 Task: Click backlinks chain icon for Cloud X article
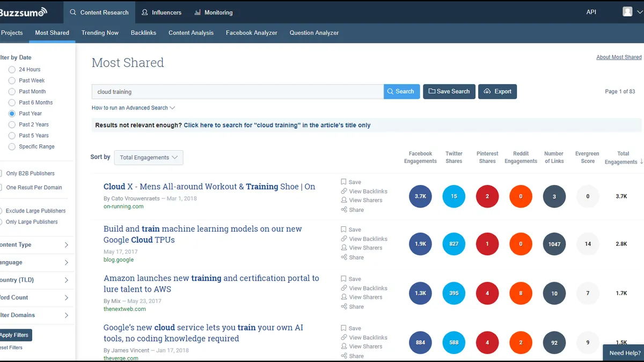coord(343,191)
